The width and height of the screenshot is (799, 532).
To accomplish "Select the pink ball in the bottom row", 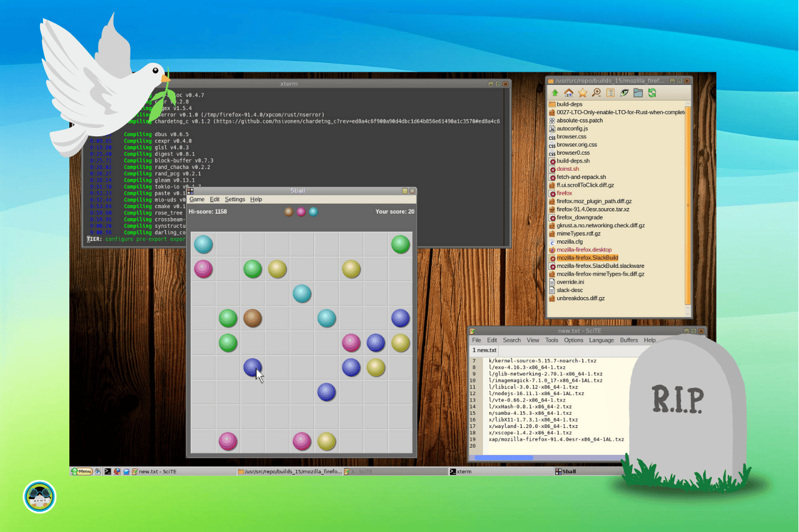I will click(x=228, y=441).
